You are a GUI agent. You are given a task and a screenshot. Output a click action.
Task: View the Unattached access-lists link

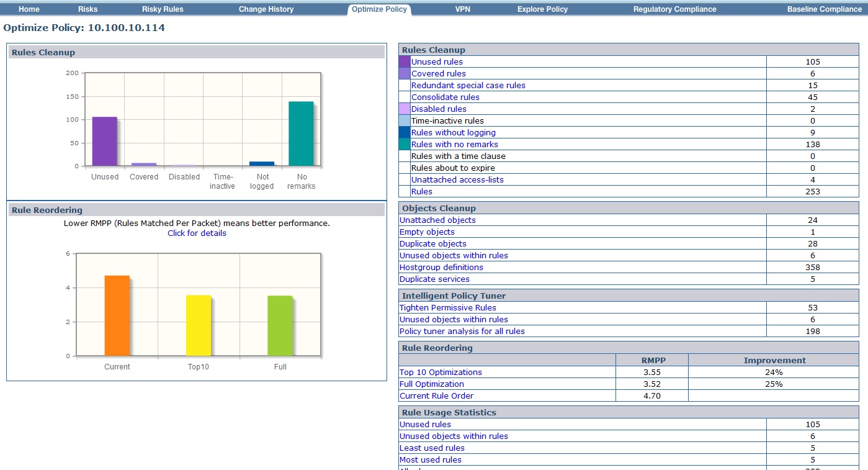[457, 179]
